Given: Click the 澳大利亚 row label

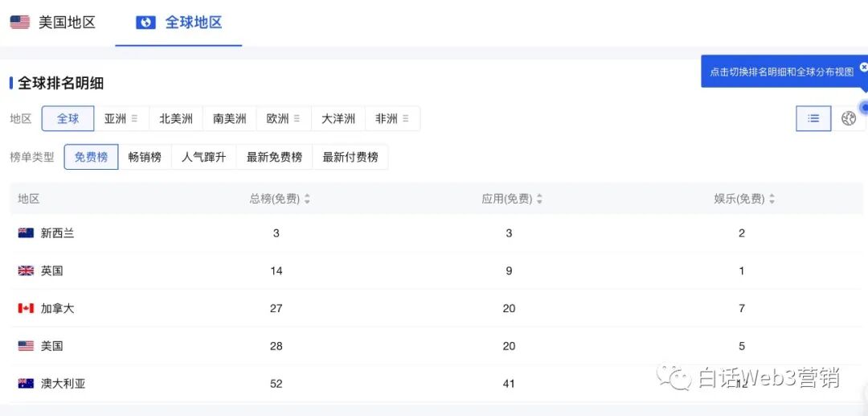Looking at the screenshot, I should coord(63,383).
